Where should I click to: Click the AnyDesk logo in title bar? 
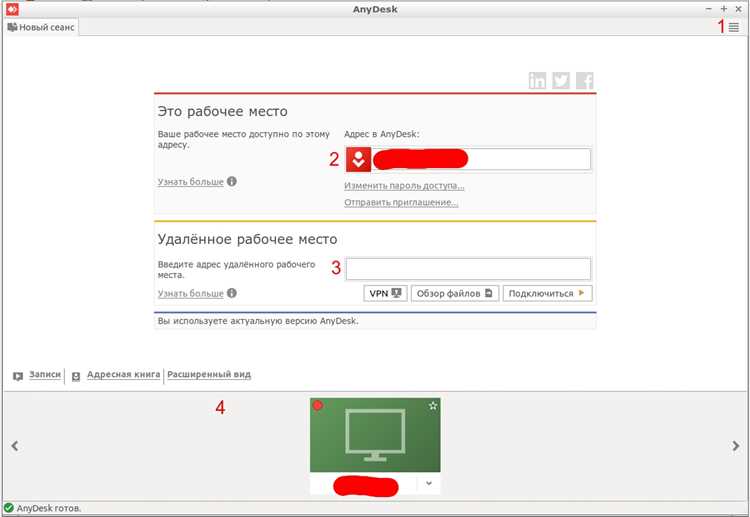[12, 9]
